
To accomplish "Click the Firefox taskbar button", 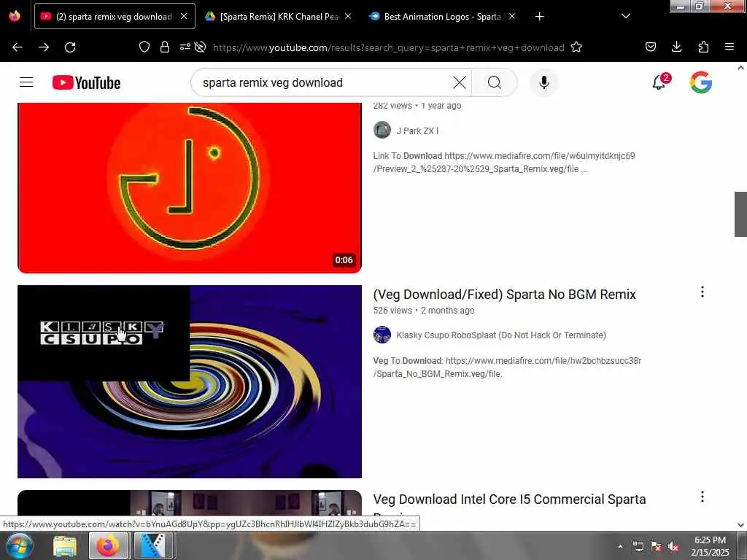I will 108,545.
